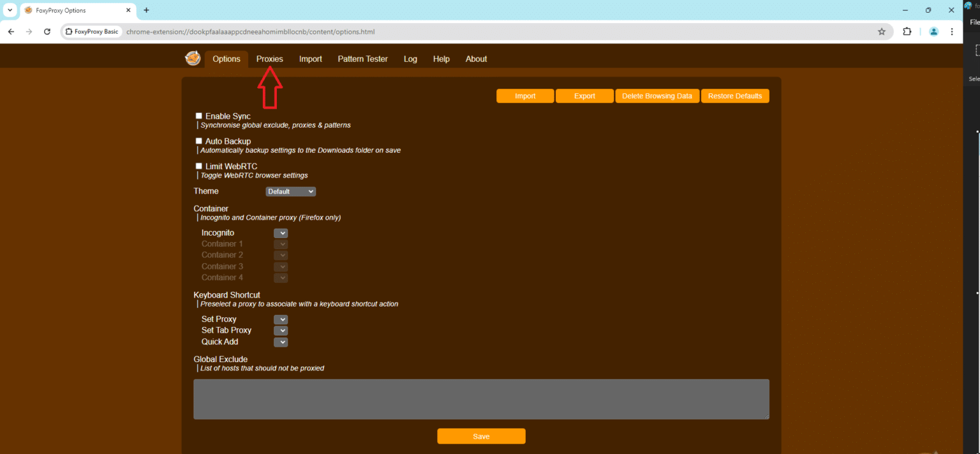This screenshot has height=454, width=980.
Task: Open the browser profile avatar icon
Action: (x=933, y=31)
